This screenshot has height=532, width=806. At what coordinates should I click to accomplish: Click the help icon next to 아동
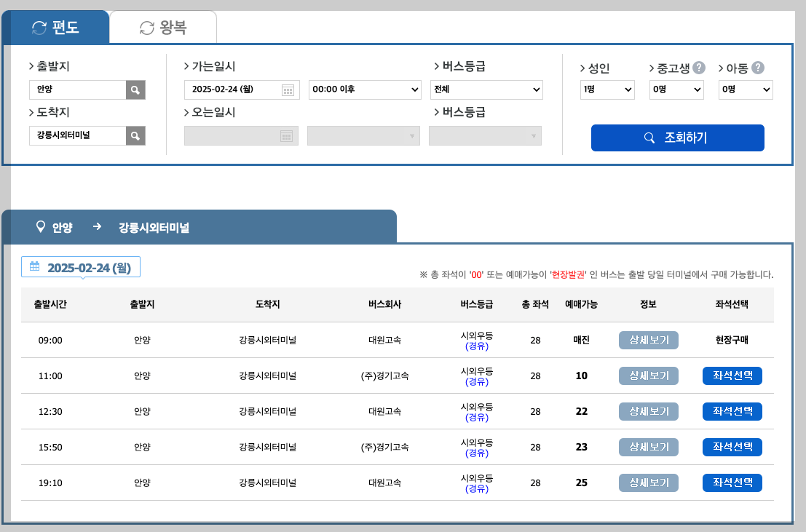tap(759, 68)
